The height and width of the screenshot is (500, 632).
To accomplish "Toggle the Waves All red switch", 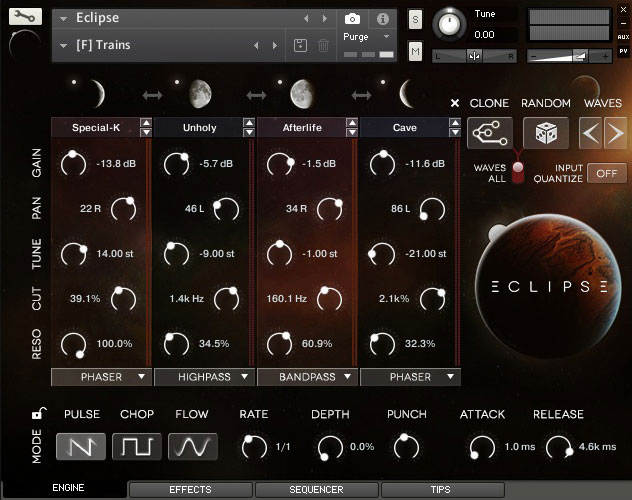I will click(519, 171).
